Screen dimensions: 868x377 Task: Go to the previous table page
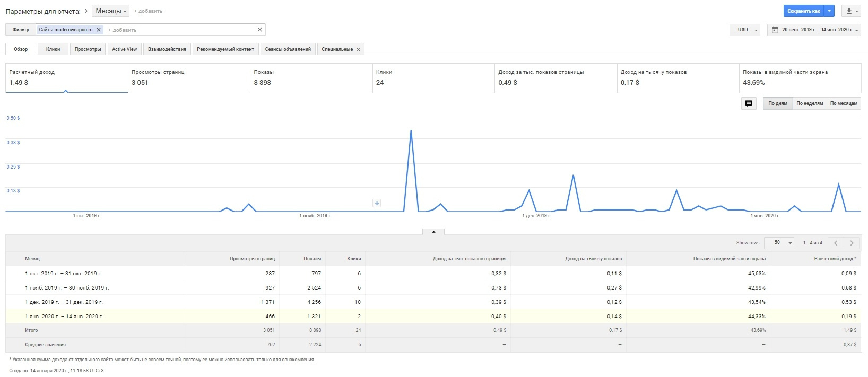pos(836,243)
